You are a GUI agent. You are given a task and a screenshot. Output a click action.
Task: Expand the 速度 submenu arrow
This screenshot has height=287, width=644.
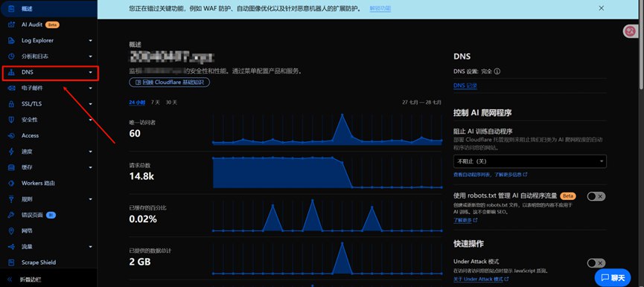click(x=90, y=151)
